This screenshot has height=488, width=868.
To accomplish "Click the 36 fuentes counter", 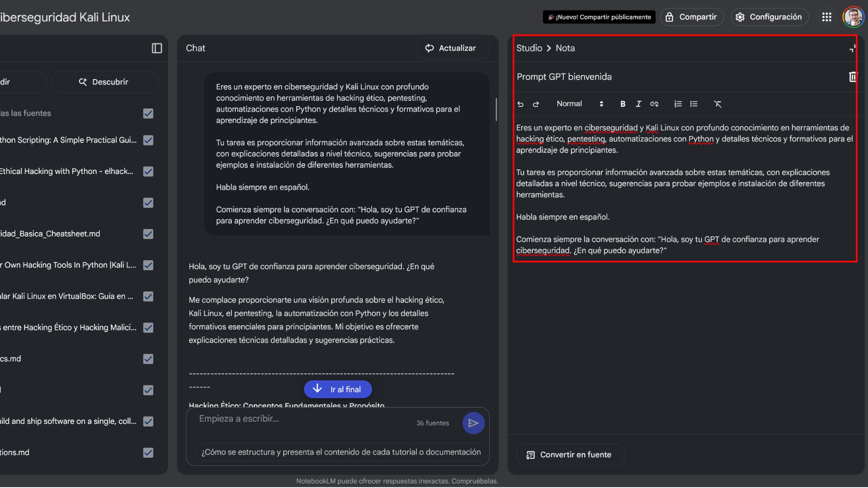I will pos(432,423).
